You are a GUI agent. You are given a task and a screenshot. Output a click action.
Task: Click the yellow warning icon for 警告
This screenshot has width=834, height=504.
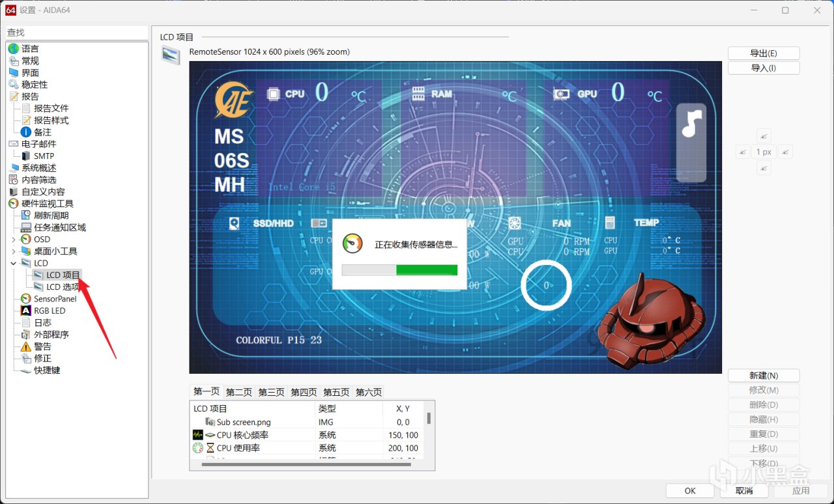click(x=26, y=346)
